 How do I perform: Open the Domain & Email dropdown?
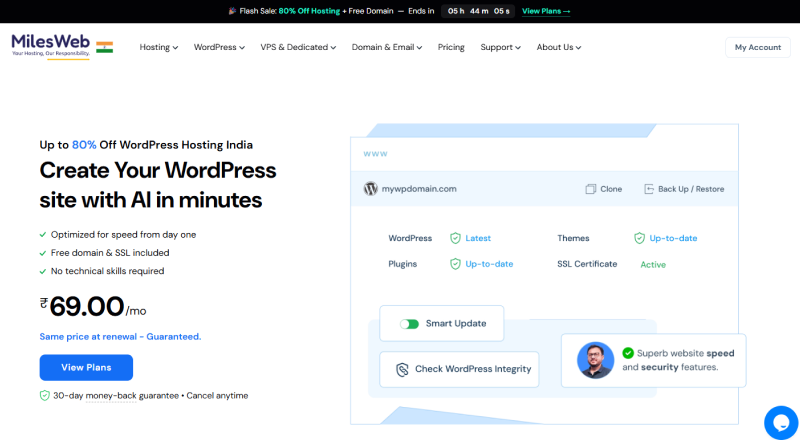(x=387, y=47)
